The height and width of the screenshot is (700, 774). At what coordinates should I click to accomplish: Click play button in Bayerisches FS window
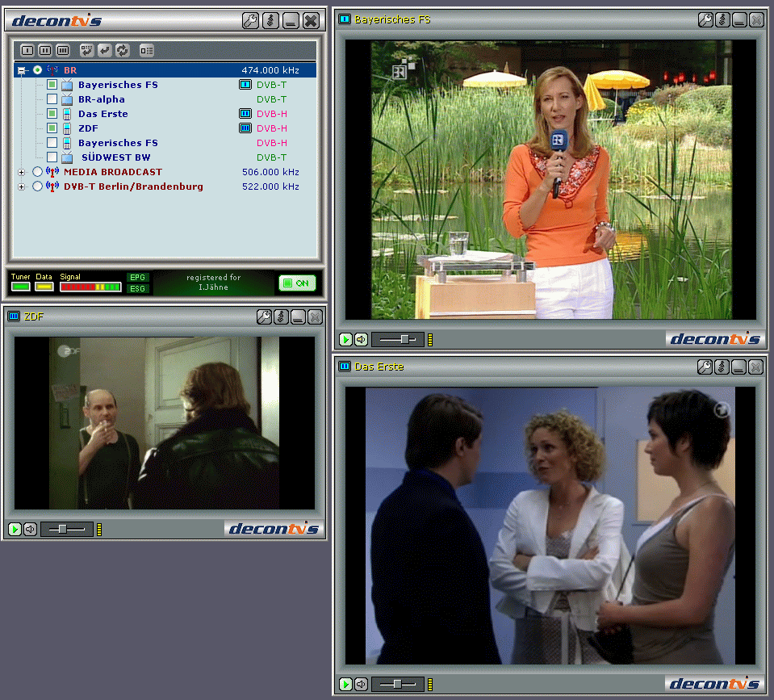click(x=345, y=340)
